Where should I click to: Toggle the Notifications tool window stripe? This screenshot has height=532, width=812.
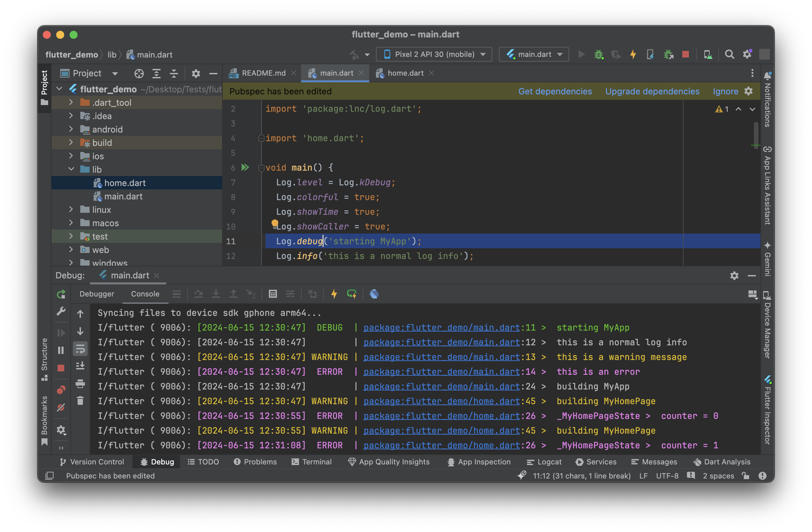point(767,99)
